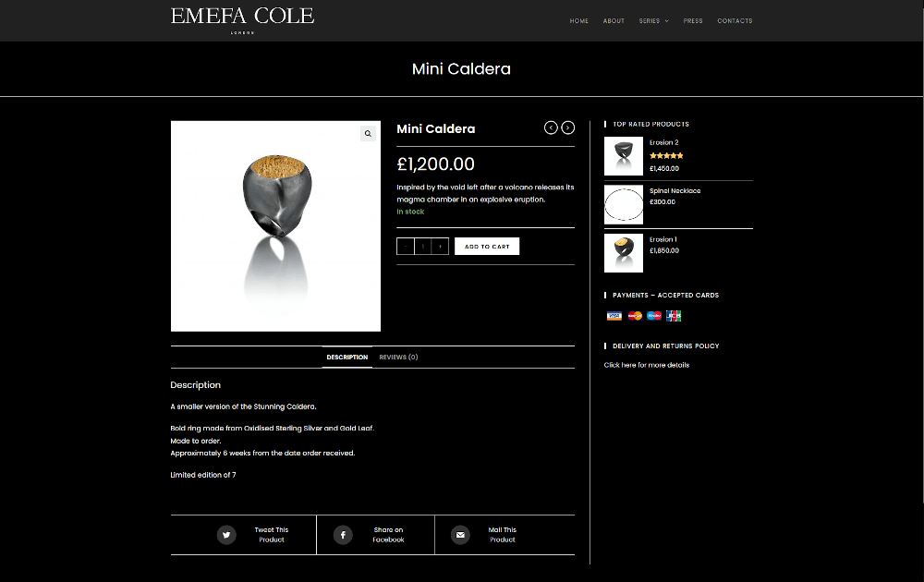Click the 'Payments – Accepted Cards' heading
Viewport: 924px width, 582px height.
666,295
